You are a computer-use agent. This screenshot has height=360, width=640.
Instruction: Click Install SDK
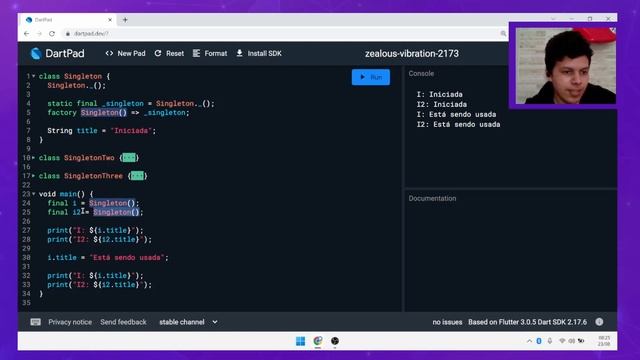tap(259, 53)
